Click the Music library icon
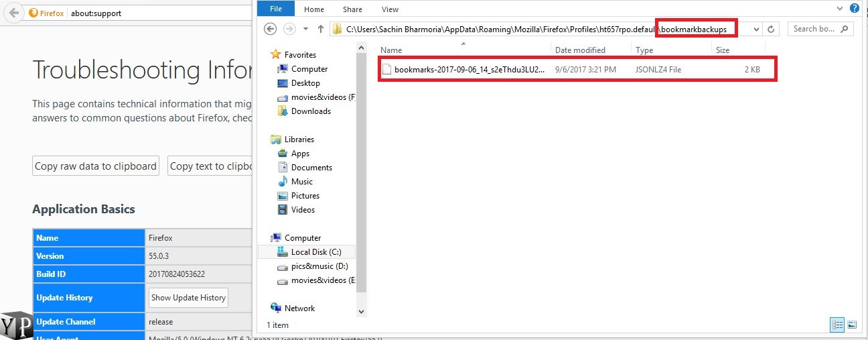This screenshot has height=340, width=868. [x=282, y=182]
